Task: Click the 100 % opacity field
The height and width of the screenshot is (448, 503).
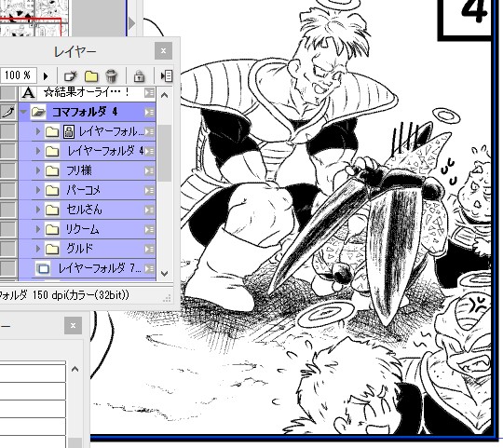Action: tap(18, 75)
